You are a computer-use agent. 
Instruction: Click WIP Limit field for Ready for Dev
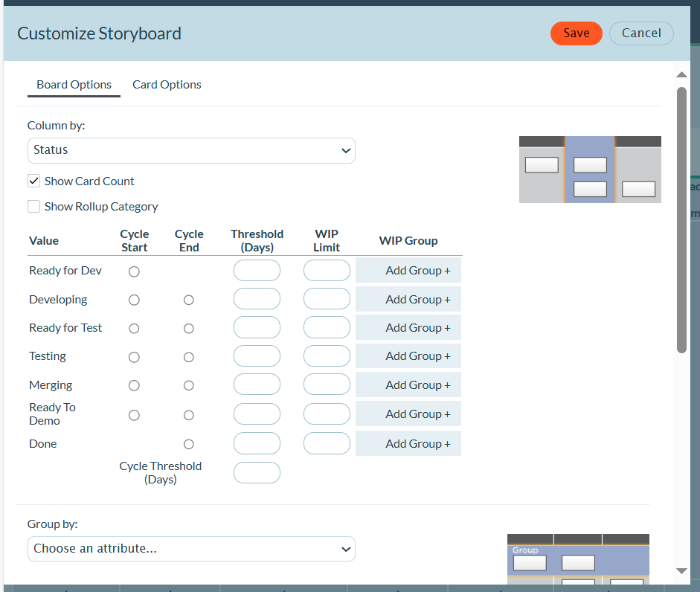click(327, 271)
